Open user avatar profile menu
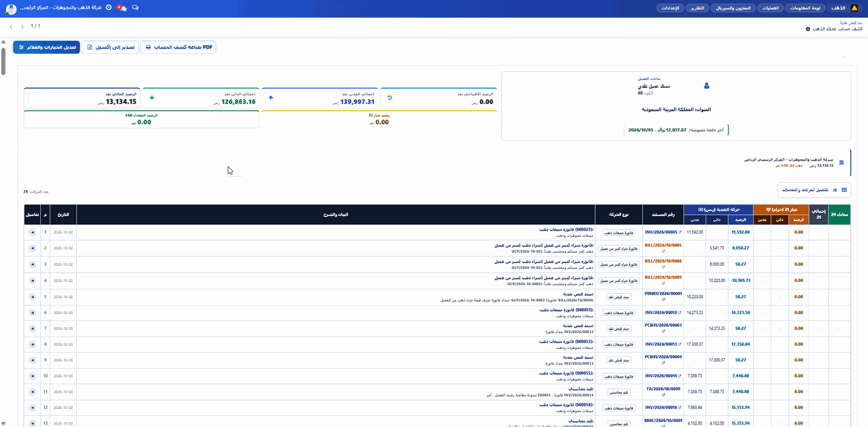Screen dimensions: 868x427 click(x=11, y=9)
